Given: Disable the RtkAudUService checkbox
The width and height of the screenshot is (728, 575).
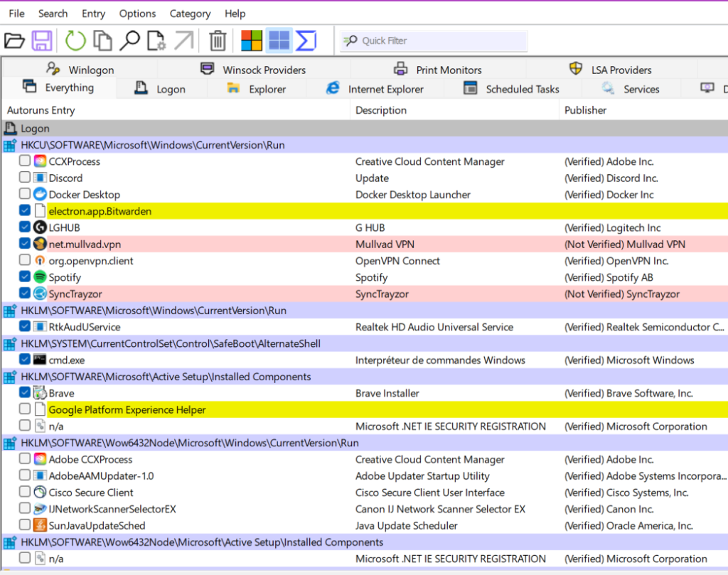Looking at the screenshot, I should (x=25, y=326).
